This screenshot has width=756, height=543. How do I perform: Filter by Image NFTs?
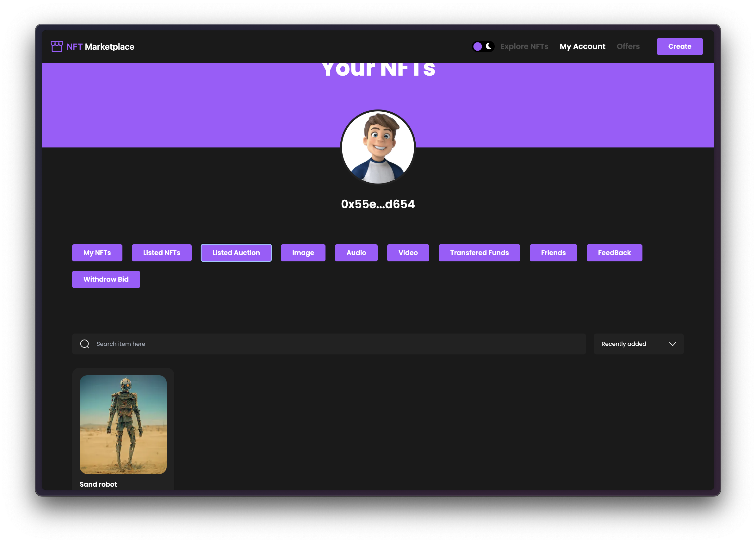pyautogui.click(x=303, y=253)
